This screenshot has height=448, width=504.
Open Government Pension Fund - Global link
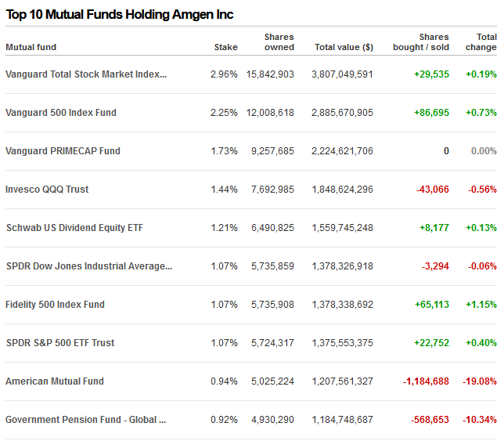coord(86,420)
